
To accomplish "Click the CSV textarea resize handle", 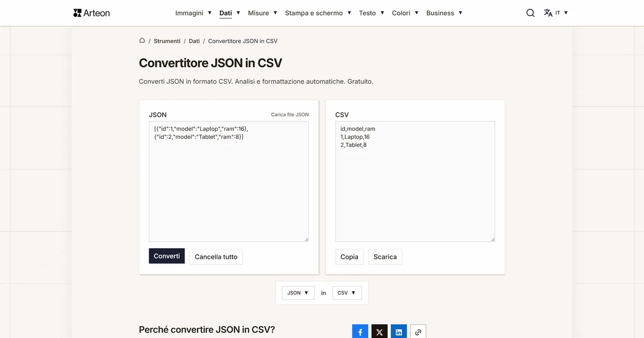I will (x=493, y=239).
